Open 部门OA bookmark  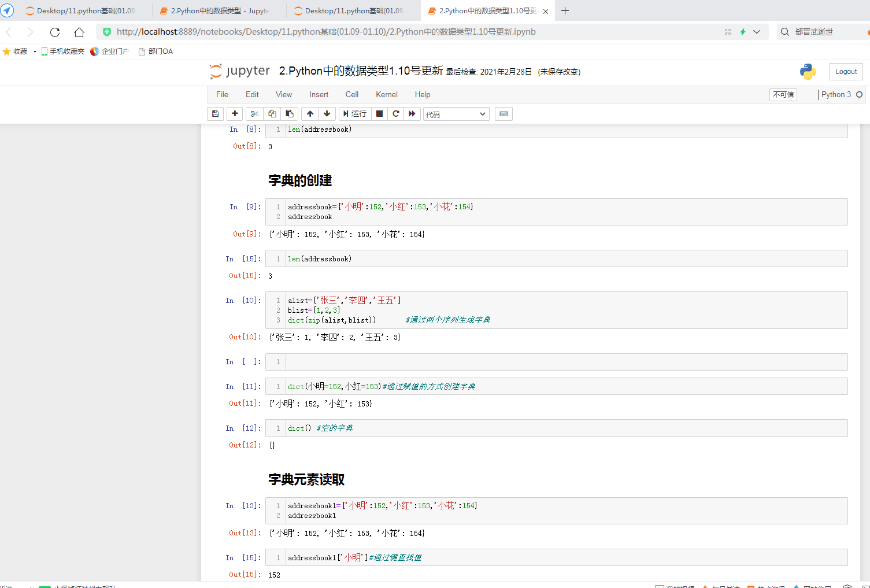coord(156,51)
